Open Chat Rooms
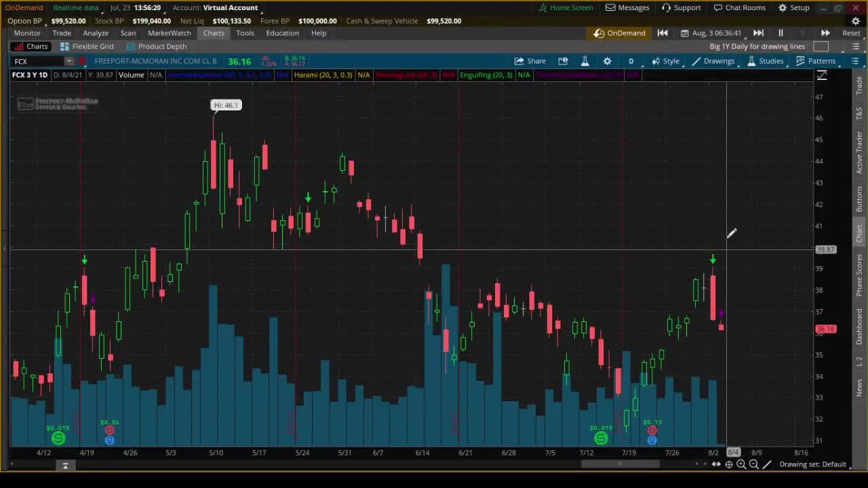The image size is (868, 488). [739, 7]
